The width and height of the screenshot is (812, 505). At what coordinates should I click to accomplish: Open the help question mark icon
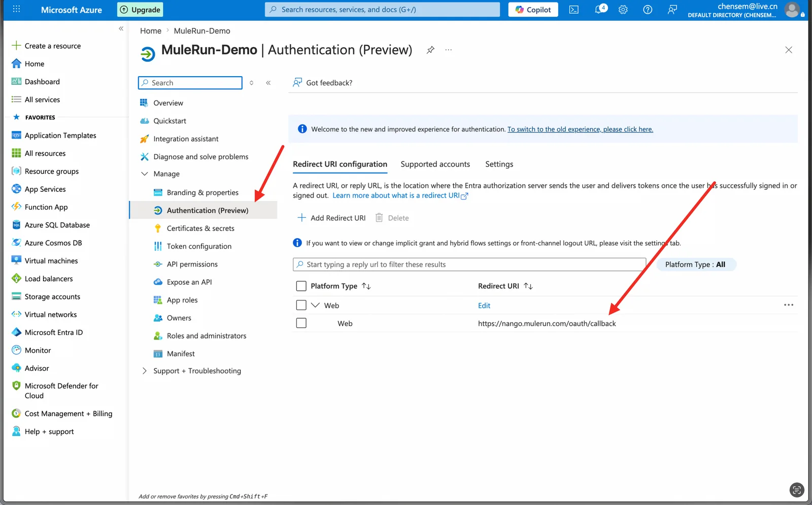(x=648, y=10)
